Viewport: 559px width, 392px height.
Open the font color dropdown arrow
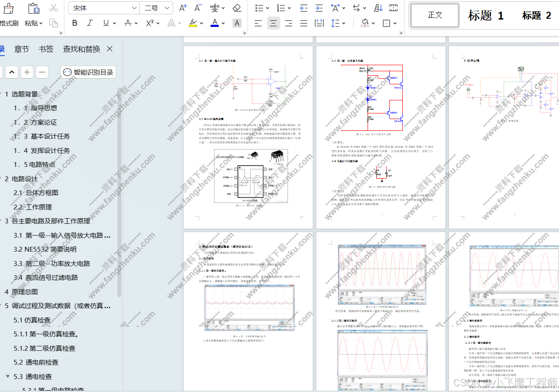(x=224, y=23)
